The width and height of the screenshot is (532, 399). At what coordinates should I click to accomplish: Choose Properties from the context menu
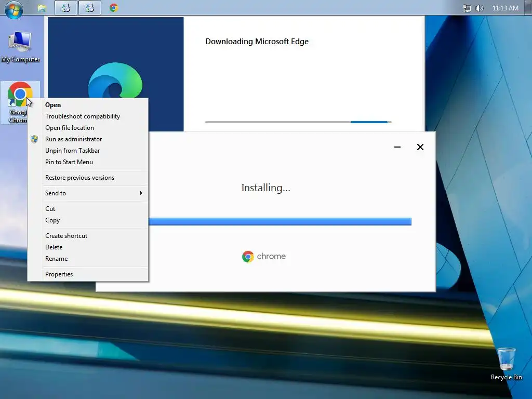pyautogui.click(x=88, y=274)
